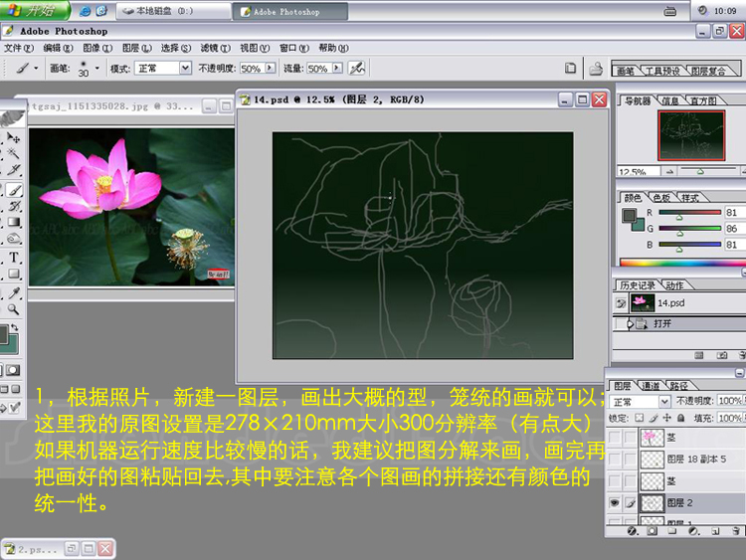Select the Magic Wand tool
This screenshot has width=746, height=560.
[x=13, y=153]
